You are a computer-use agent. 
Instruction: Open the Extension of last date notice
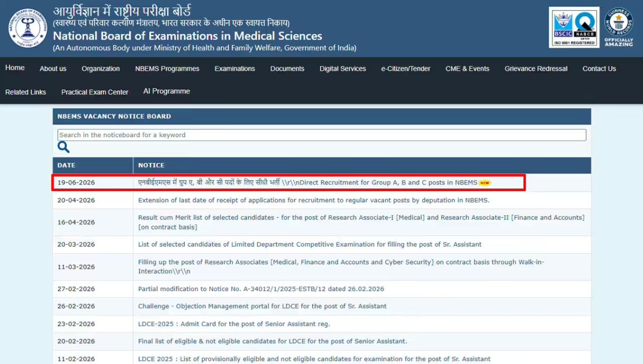coord(314,200)
